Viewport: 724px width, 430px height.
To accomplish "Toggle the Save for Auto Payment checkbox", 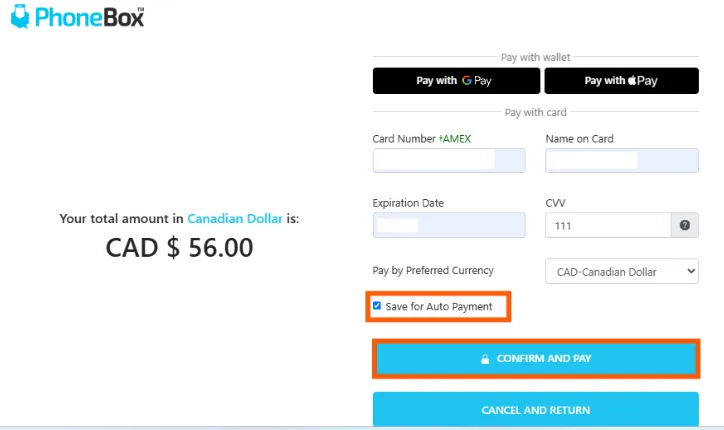I will [377, 306].
